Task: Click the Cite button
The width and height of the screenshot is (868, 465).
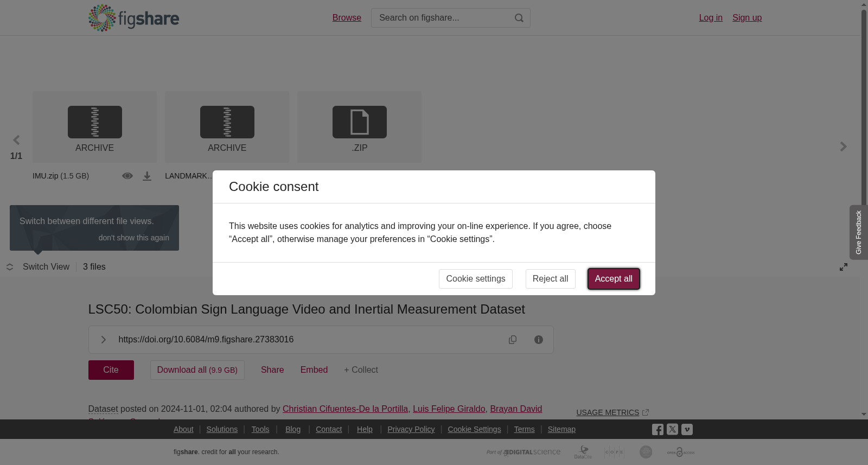Action: (111, 370)
